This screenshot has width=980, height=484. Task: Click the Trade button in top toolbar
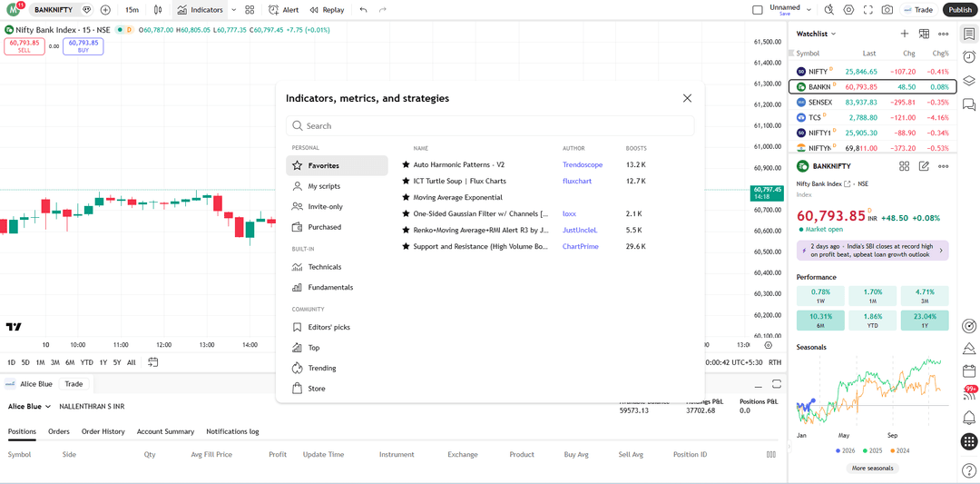click(x=918, y=9)
